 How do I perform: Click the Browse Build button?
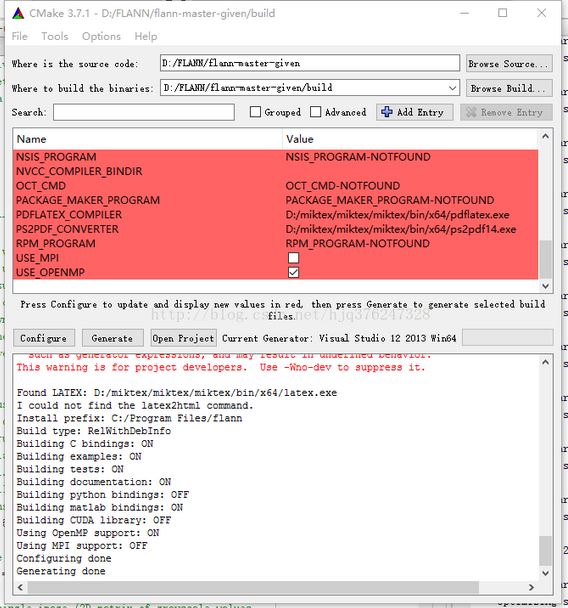tap(509, 88)
